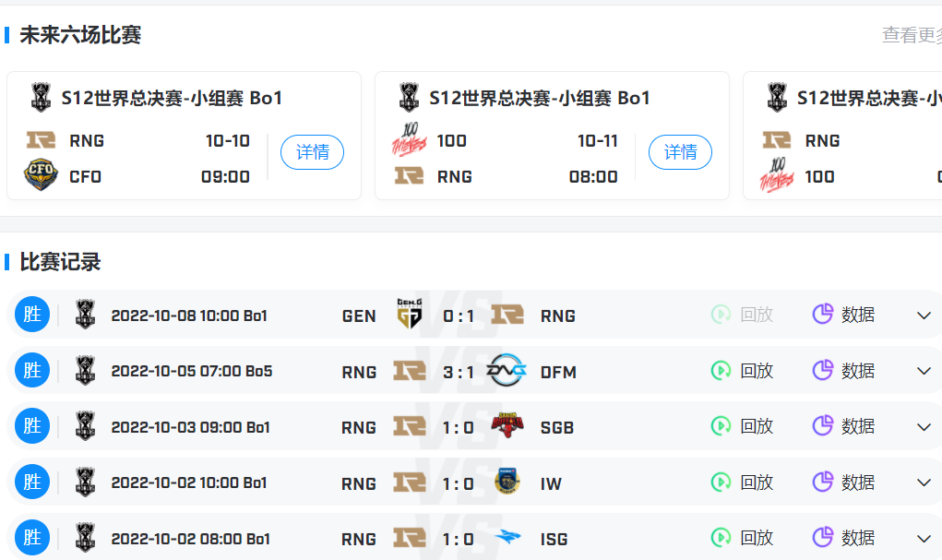The image size is (942, 560).
Task: Click the CFO team logo in first match card
Action: (41, 175)
